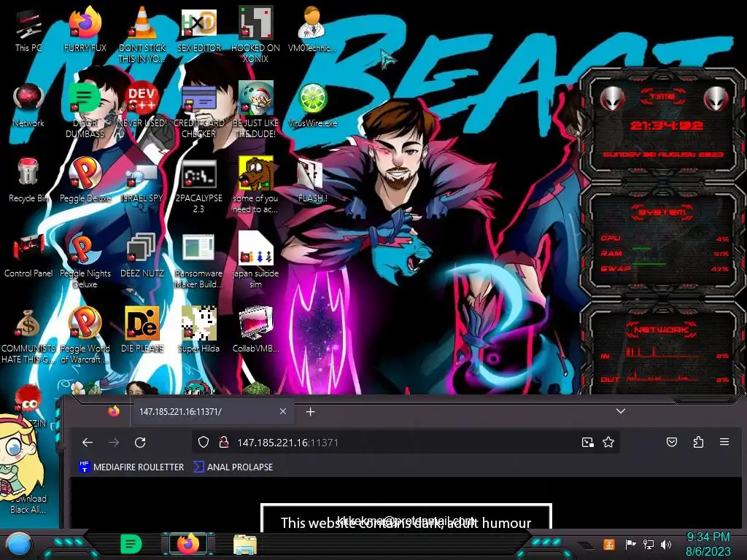Open the HxD SEX EDITOR shortcut

pos(199,29)
